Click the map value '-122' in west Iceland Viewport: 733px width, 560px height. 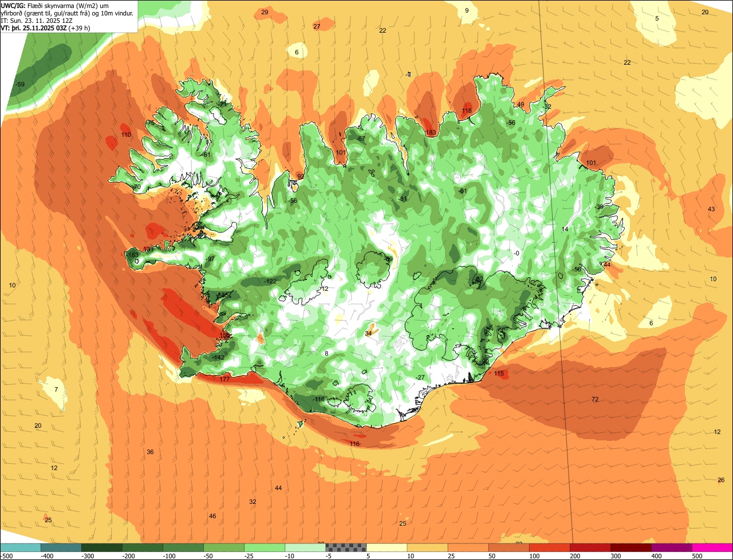270,282
